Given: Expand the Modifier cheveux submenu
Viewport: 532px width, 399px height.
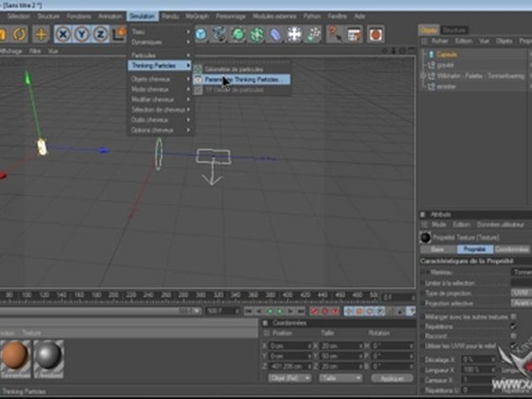Looking at the screenshot, I should 160,99.
